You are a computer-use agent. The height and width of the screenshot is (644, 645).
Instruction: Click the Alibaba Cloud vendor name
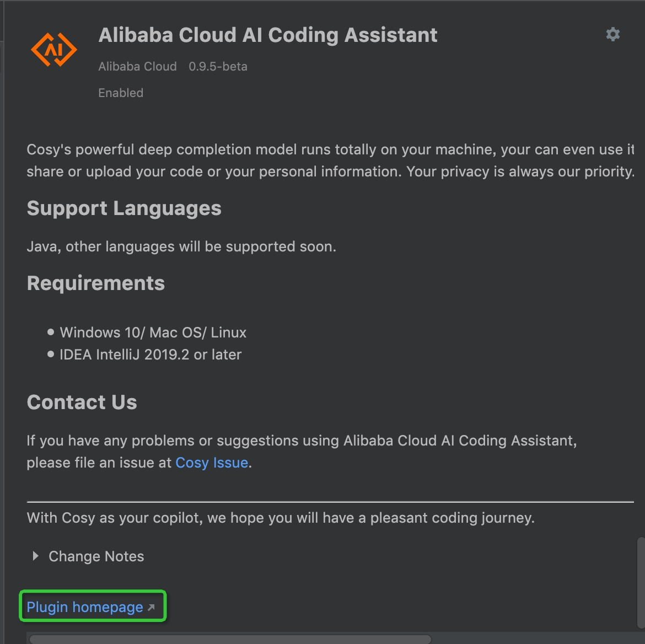[x=137, y=66]
